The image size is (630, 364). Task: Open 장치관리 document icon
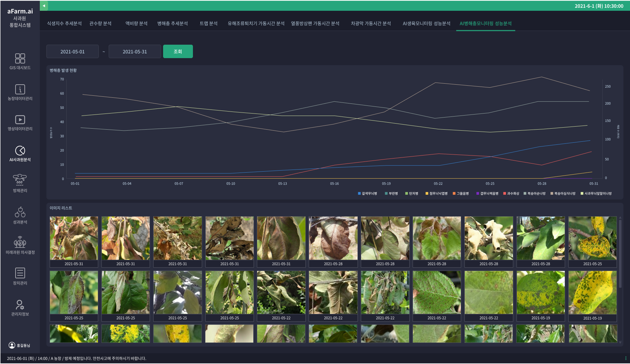click(x=20, y=273)
